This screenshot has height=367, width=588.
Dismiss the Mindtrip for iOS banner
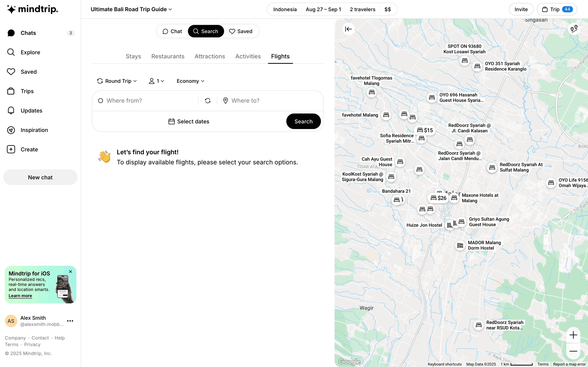(70, 272)
